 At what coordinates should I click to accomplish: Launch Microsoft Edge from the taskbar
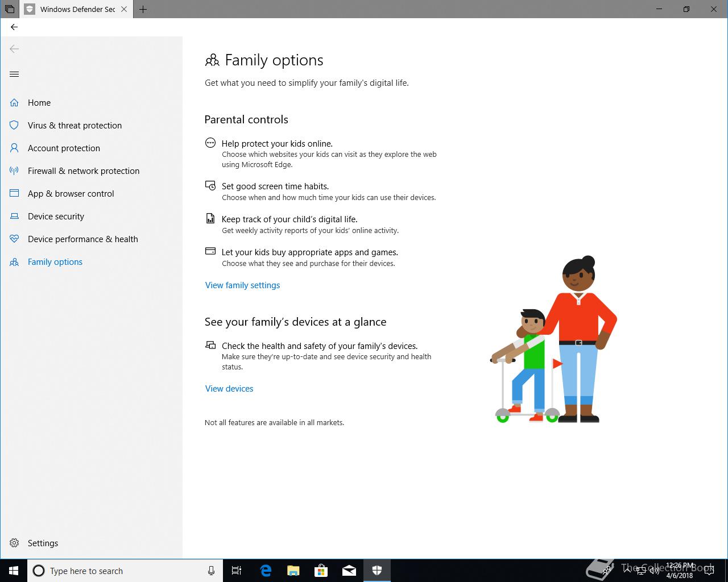[x=266, y=571]
